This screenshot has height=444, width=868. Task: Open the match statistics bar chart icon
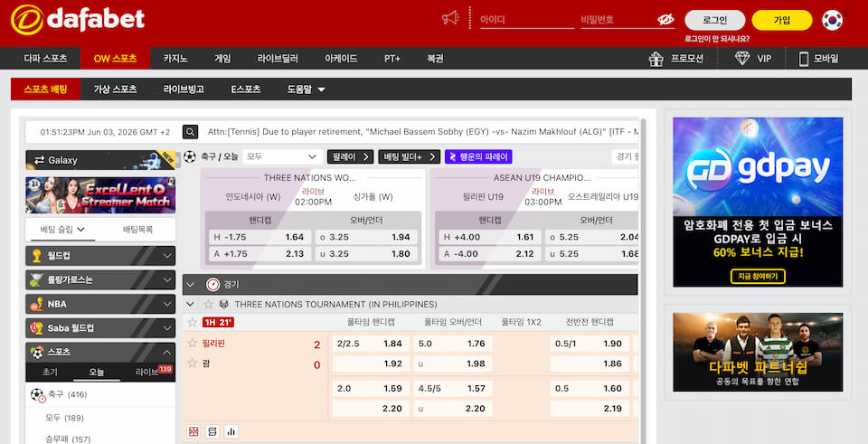(231, 431)
